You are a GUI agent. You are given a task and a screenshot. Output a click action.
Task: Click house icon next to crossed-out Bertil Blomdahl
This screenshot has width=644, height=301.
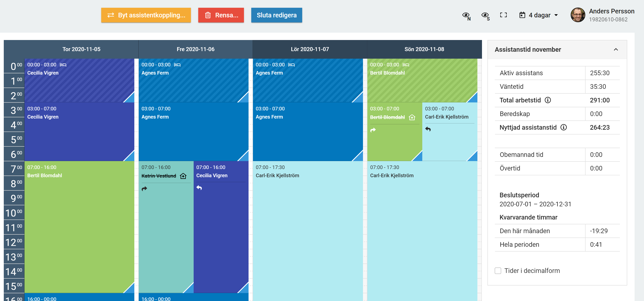(412, 117)
